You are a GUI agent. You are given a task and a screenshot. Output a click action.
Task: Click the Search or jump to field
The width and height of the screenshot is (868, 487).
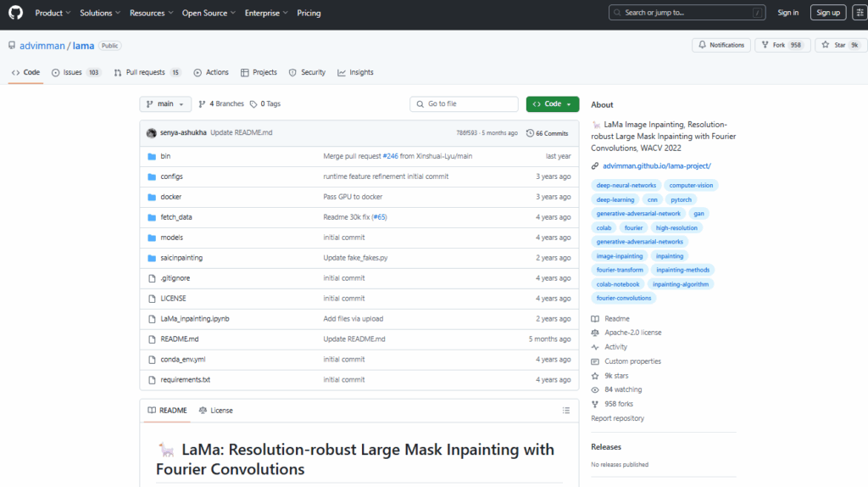(x=687, y=12)
